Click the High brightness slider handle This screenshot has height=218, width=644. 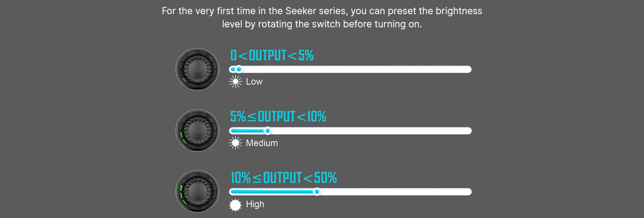[317, 192]
